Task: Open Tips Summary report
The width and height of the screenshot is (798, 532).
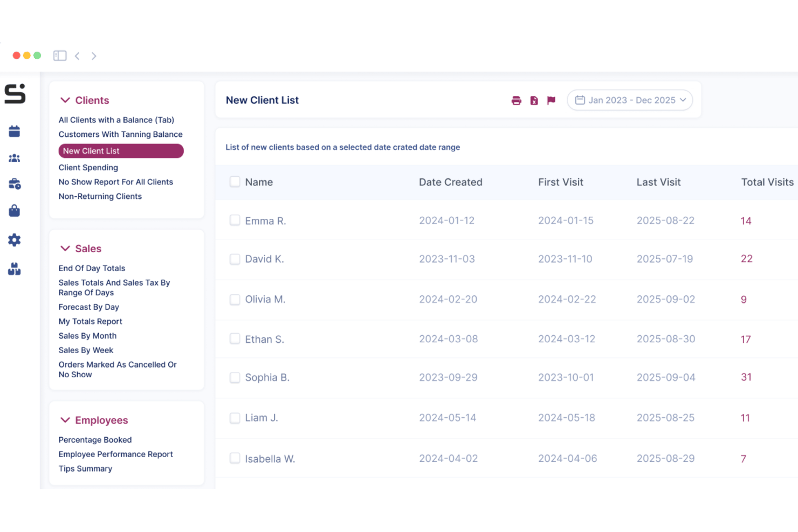Action: [86, 469]
